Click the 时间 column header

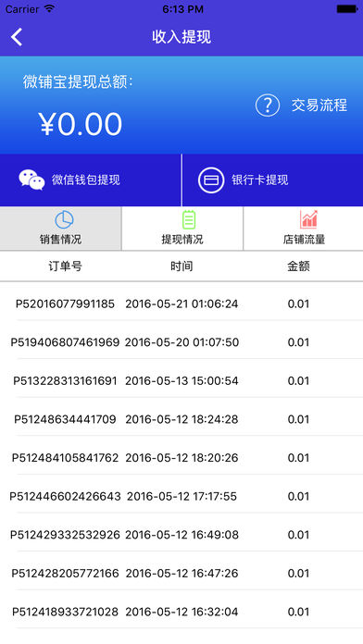[x=181, y=266]
